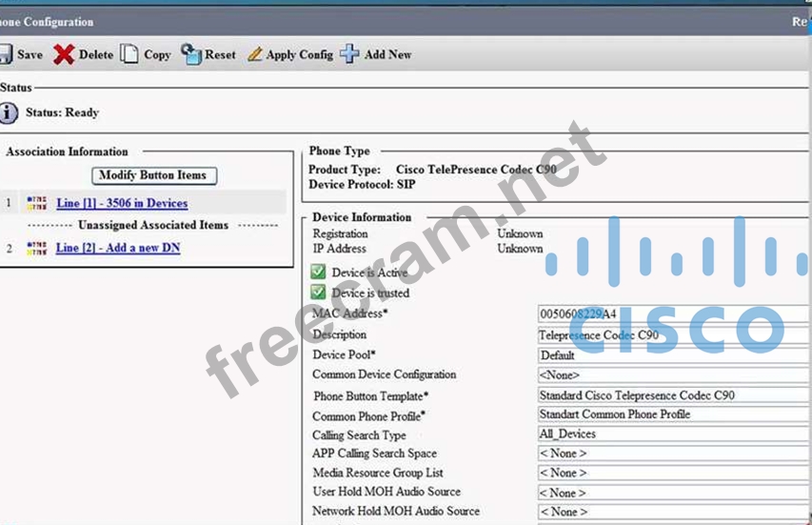Expand the Media Resource Group List dropdown

pyautogui.click(x=673, y=473)
